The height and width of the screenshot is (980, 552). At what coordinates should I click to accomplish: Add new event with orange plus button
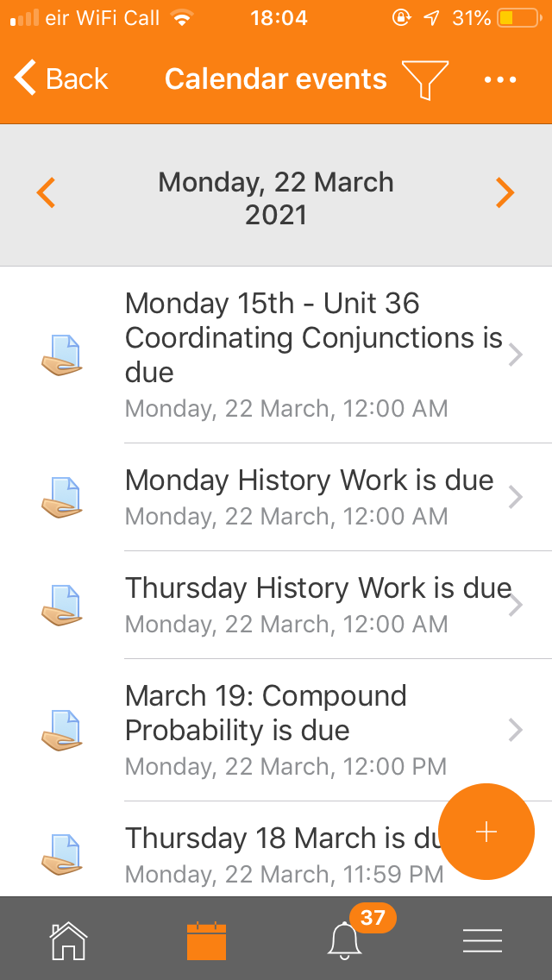pos(486,832)
